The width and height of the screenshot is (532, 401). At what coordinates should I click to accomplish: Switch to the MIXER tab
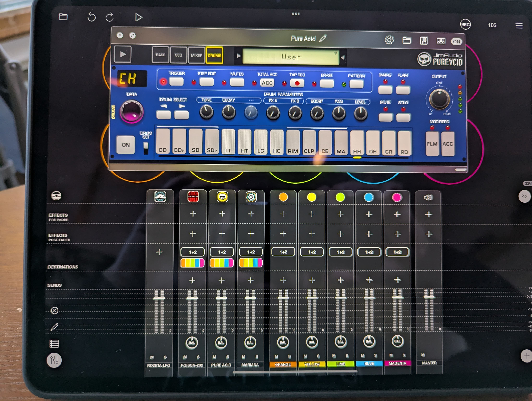[x=196, y=55]
